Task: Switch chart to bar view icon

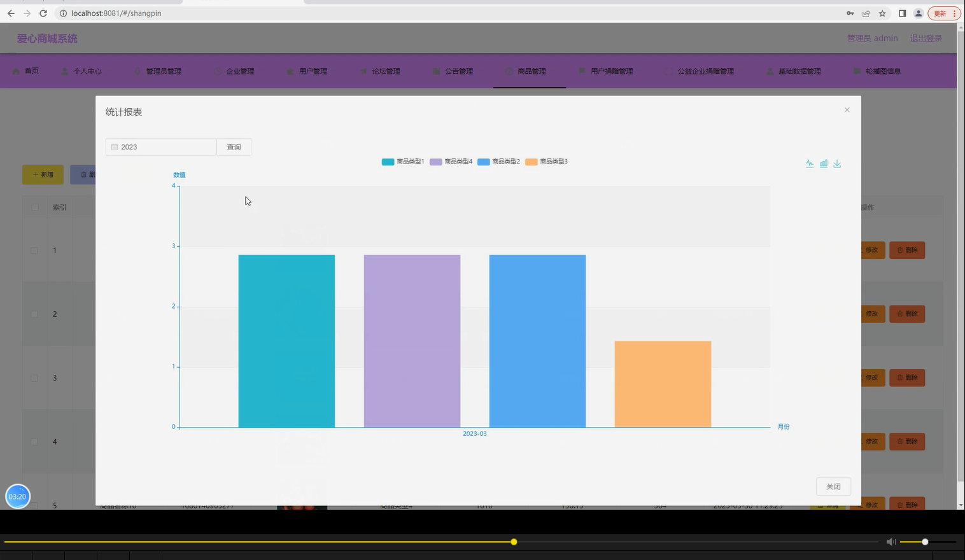Action: tap(824, 164)
